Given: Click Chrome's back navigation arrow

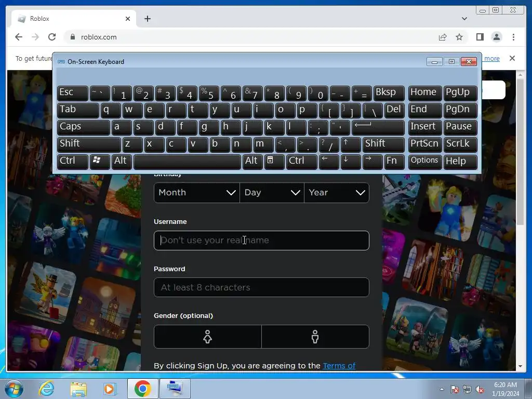Looking at the screenshot, I should 19,37.
